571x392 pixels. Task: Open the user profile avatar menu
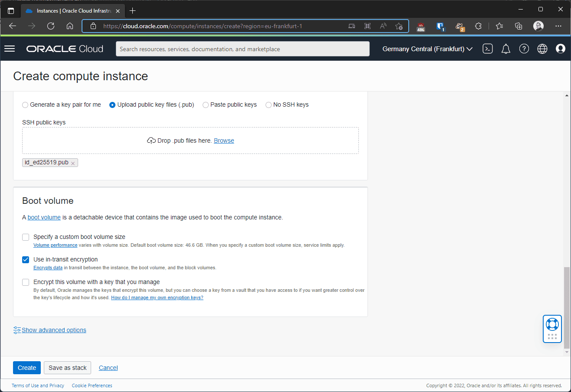click(x=561, y=49)
